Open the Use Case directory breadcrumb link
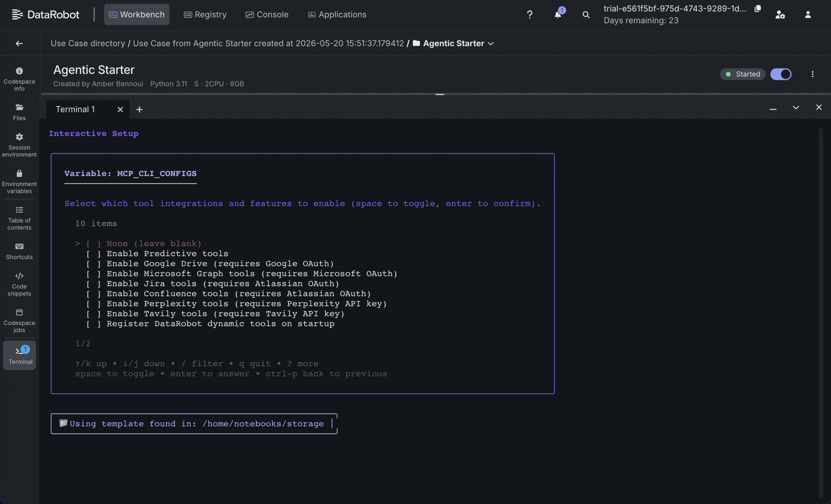 [x=88, y=43]
